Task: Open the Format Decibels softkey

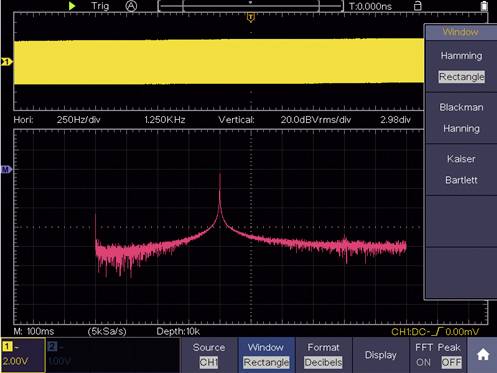Action: [x=323, y=355]
